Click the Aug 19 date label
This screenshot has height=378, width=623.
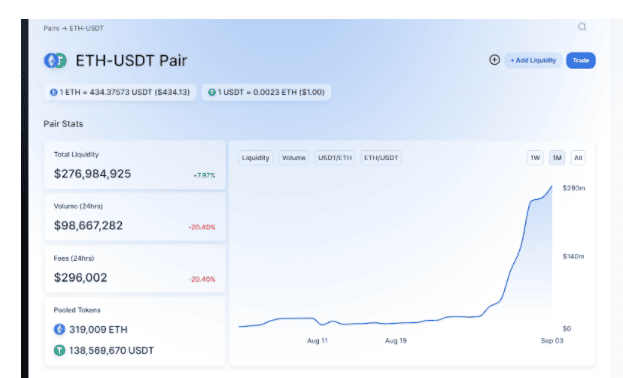click(396, 341)
